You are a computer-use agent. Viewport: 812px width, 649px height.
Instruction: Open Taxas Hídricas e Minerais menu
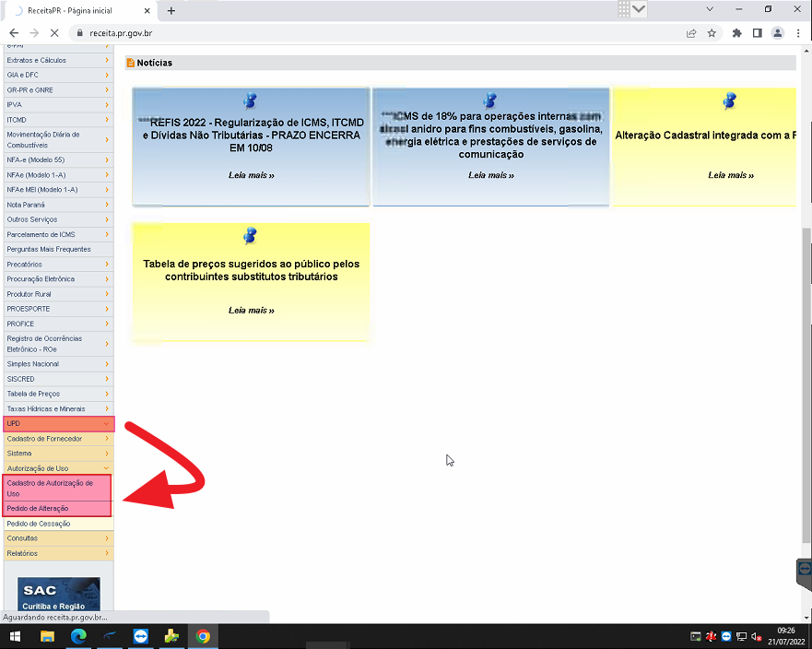(x=58, y=408)
